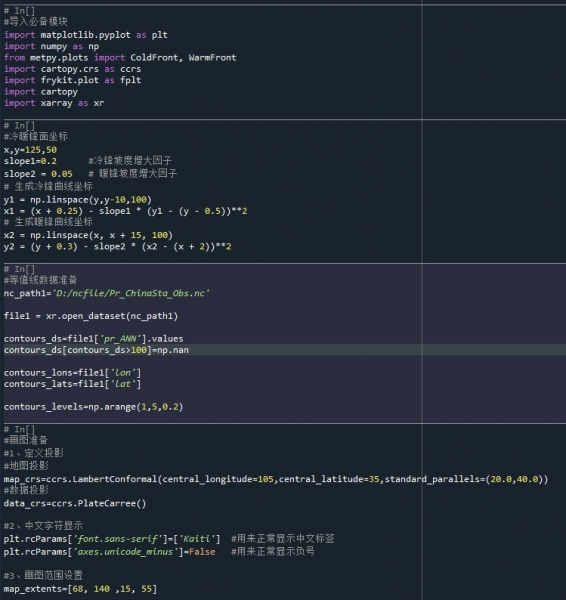
Task: Click the ColdFront, WarmFront import line
Action: point(120,58)
